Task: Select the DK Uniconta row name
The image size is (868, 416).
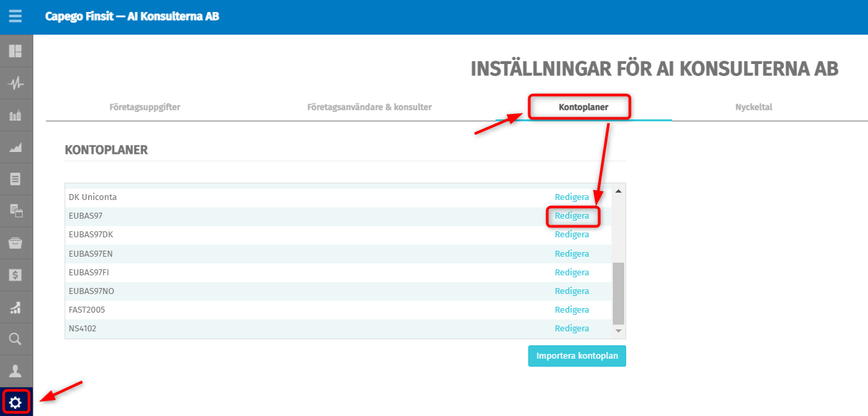Action: [93, 197]
